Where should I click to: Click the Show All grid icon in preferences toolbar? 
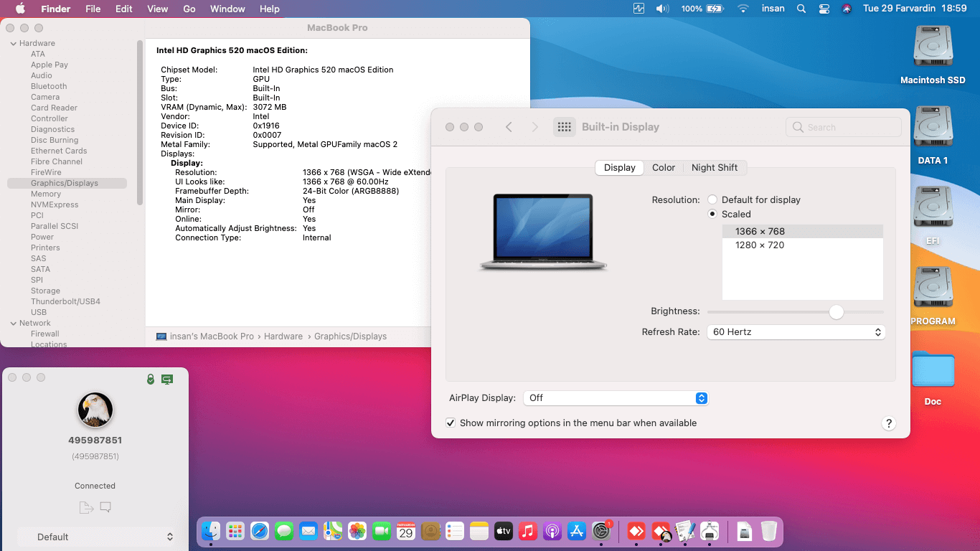pyautogui.click(x=565, y=126)
